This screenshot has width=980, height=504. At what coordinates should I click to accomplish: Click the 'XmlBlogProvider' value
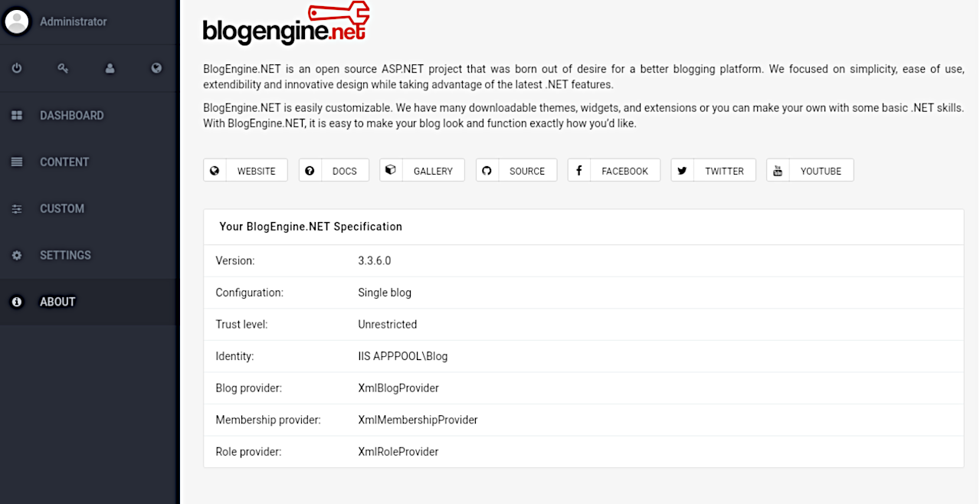(398, 388)
